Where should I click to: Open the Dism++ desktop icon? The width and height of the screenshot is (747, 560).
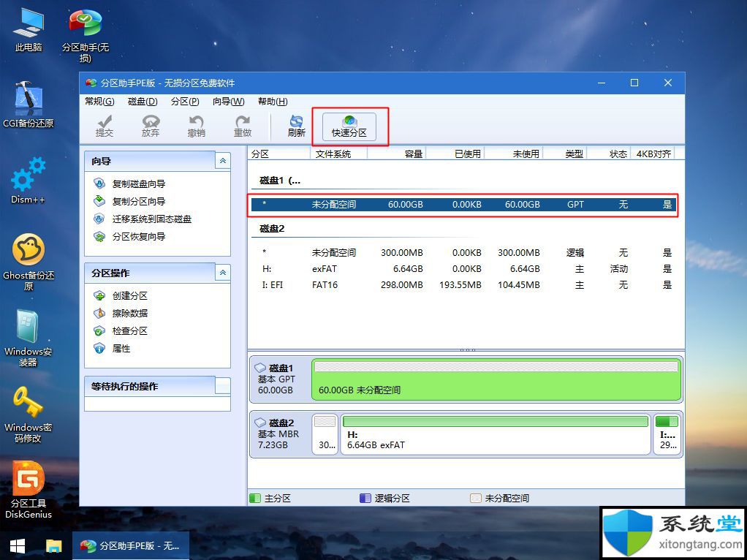(28, 180)
